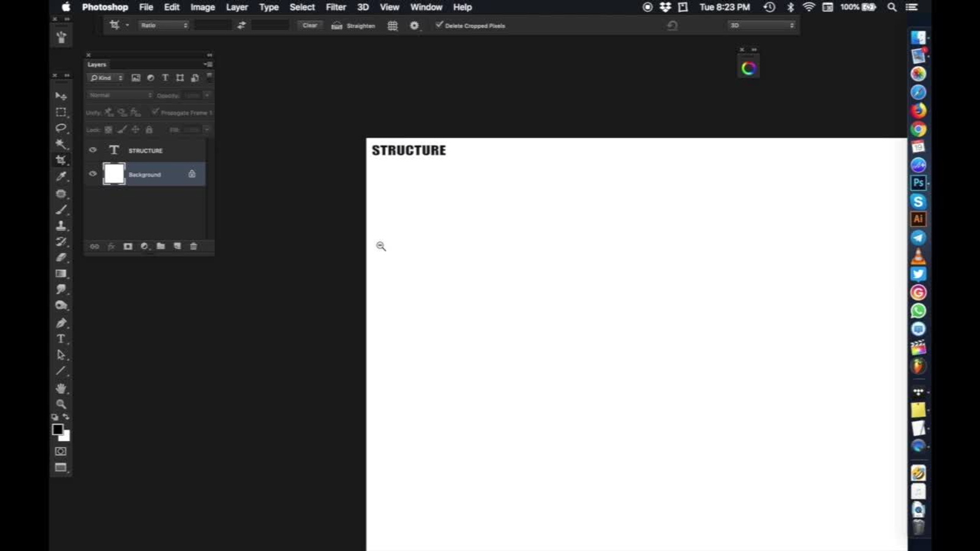Select the Eraser tool
Image resolution: width=980 pixels, height=551 pixels.
(61, 258)
